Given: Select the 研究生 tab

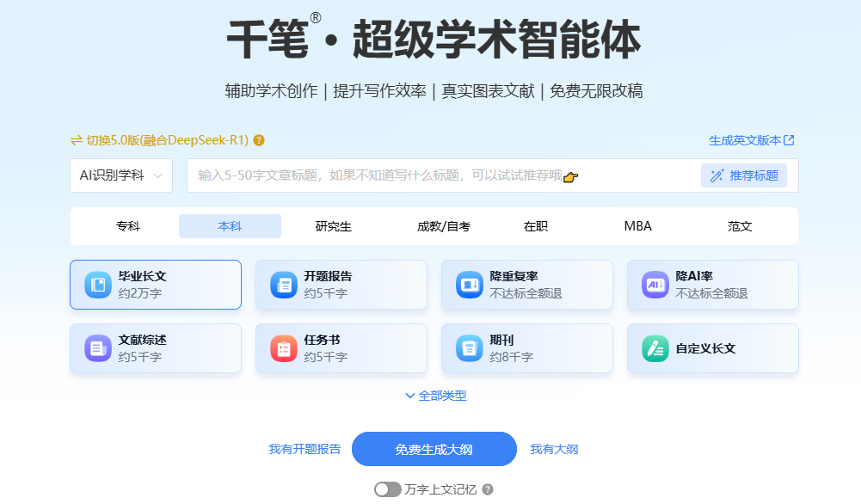Looking at the screenshot, I should coord(333,226).
